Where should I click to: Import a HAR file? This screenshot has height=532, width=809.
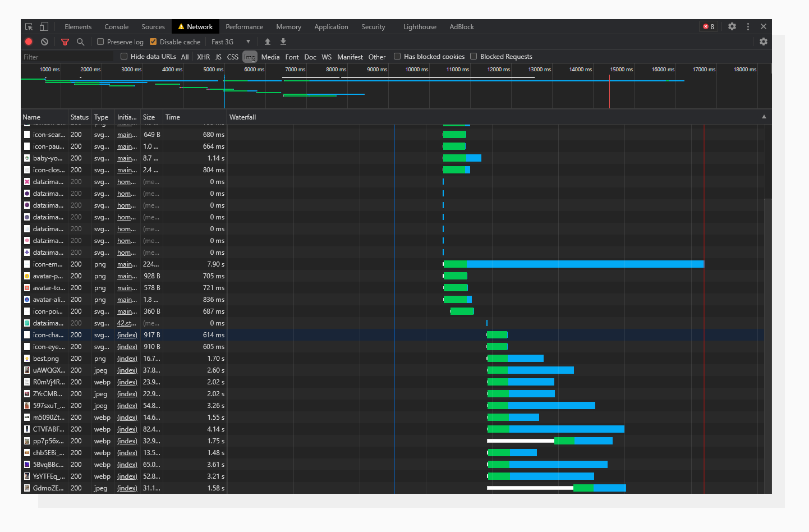pos(267,42)
